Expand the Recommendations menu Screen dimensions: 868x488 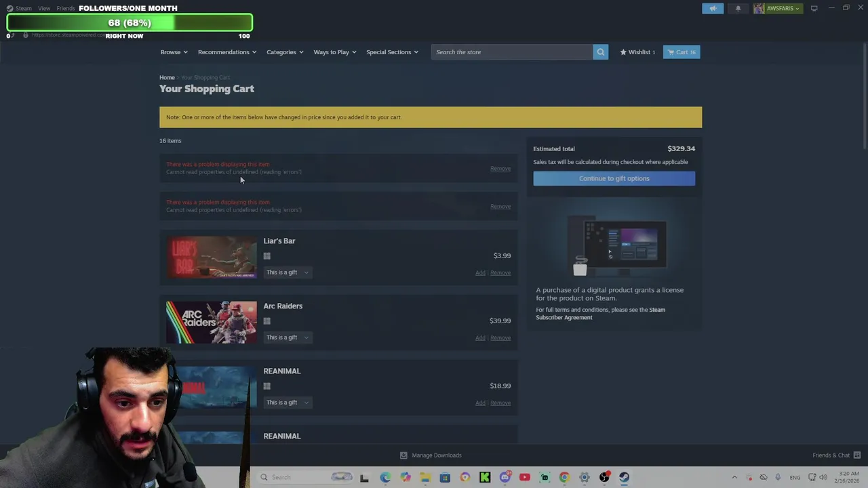tap(227, 52)
